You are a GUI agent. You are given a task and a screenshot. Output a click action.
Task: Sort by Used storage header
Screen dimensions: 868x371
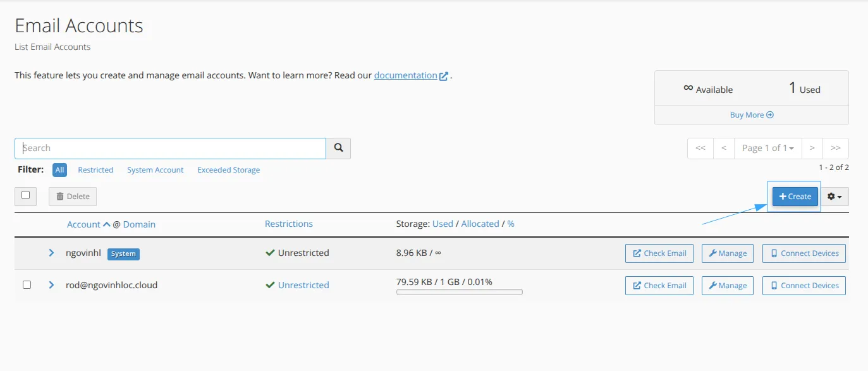tap(443, 224)
